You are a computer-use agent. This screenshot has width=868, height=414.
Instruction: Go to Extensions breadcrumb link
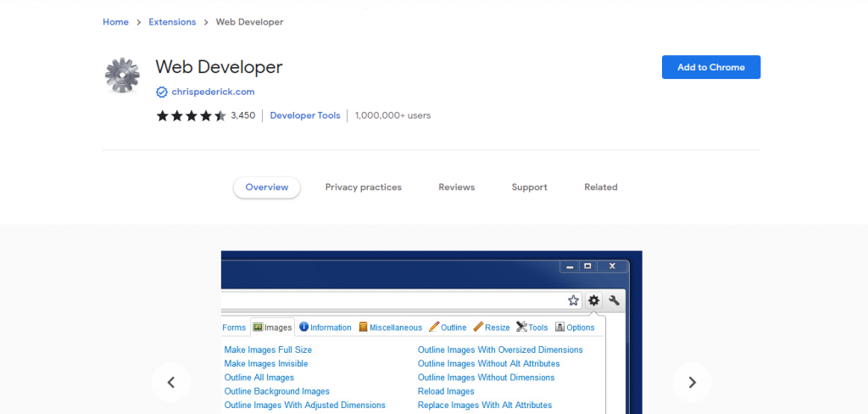click(172, 22)
